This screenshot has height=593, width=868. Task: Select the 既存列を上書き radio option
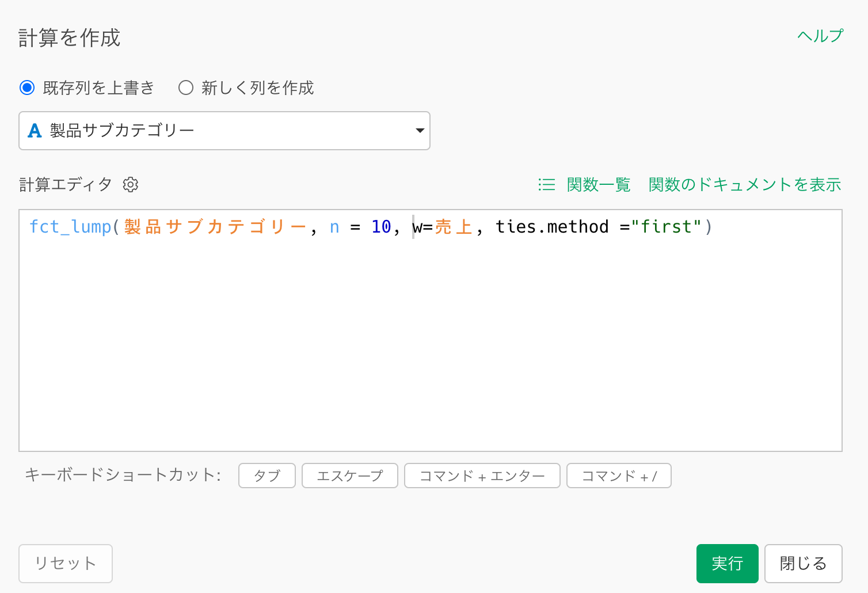coord(27,88)
